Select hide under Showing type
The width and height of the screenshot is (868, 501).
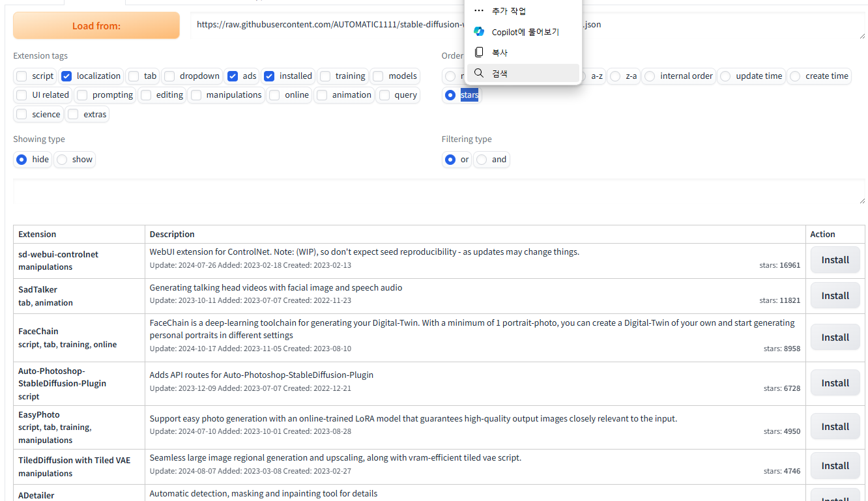22,160
